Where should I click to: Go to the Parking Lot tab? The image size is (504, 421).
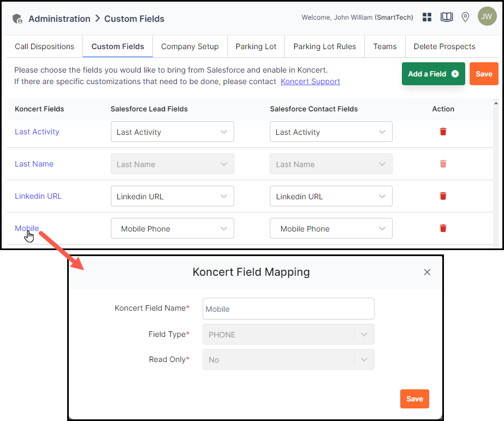pyautogui.click(x=256, y=46)
